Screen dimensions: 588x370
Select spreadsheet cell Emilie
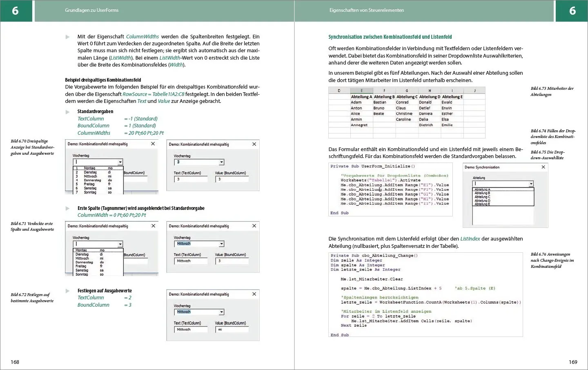pyautogui.click(x=452, y=125)
